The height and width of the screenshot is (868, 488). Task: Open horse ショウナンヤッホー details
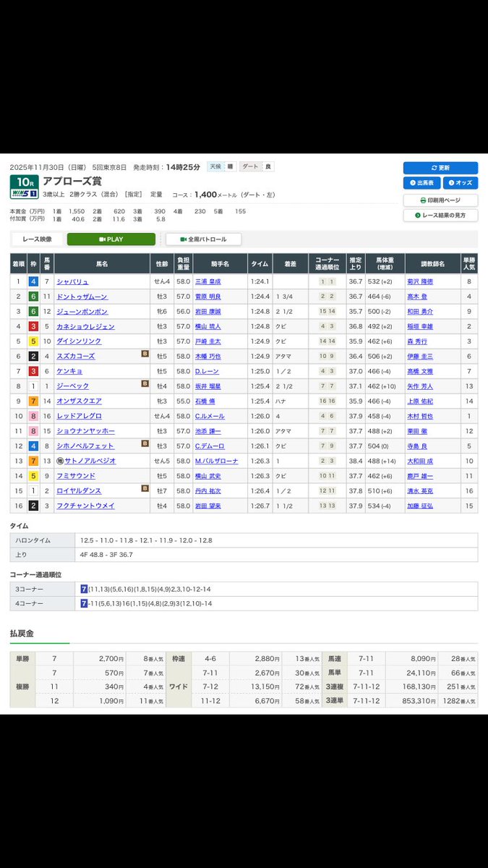tap(86, 431)
